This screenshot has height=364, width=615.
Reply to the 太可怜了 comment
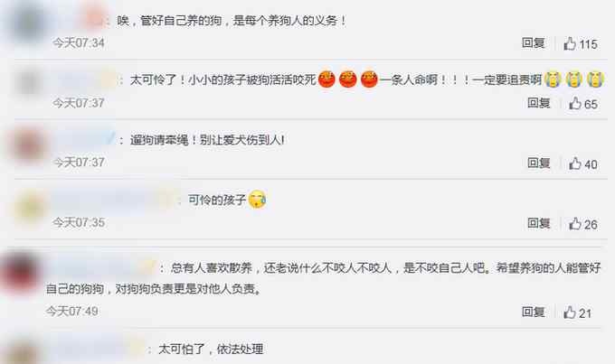538,103
